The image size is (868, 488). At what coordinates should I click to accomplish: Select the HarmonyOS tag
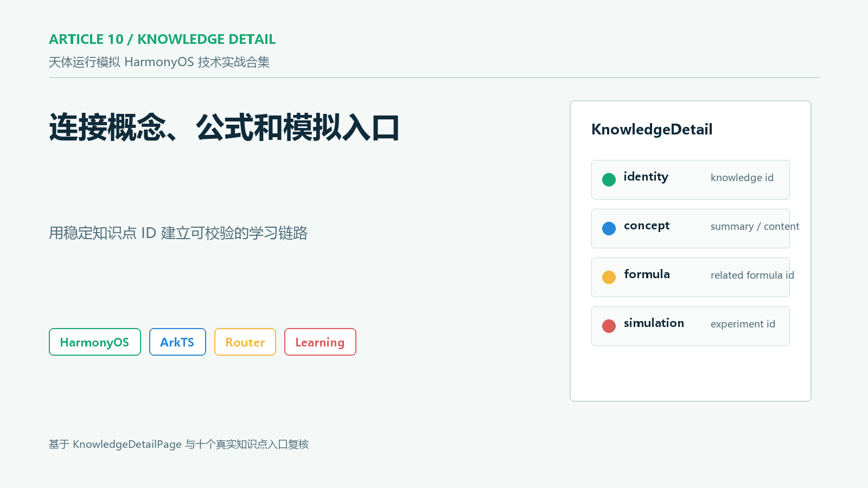pyautogui.click(x=95, y=342)
